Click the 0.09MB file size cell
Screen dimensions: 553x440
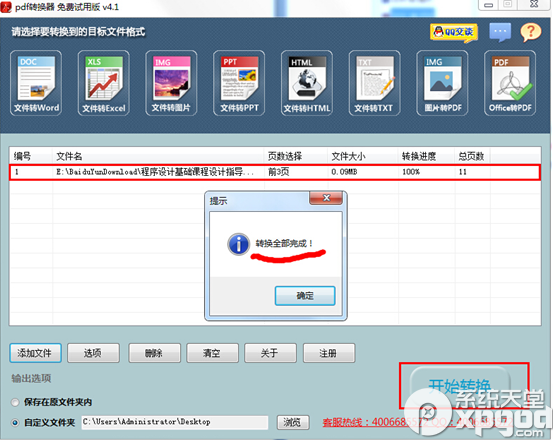(x=344, y=172)
